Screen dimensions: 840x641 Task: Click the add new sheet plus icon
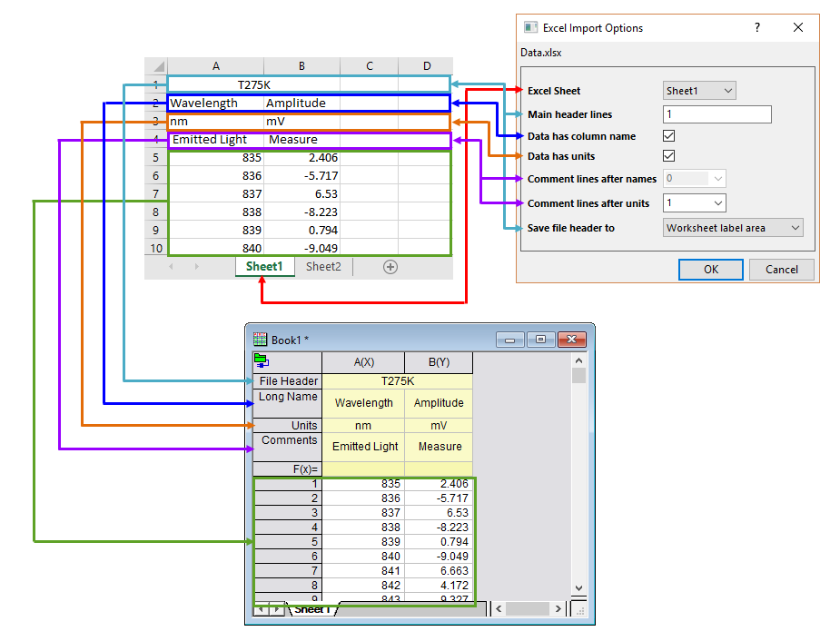390,267
